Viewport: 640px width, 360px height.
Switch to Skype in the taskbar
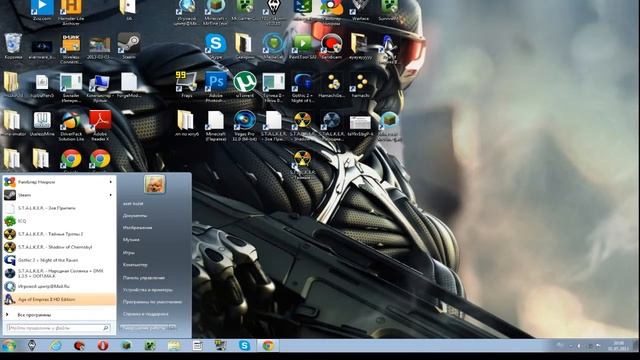[x=244, y=346]
